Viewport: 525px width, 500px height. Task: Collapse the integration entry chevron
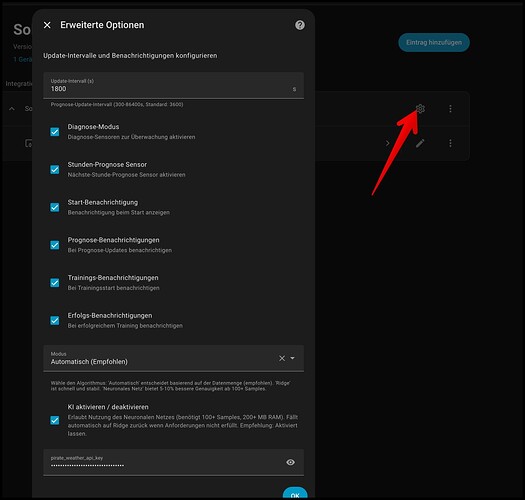12,109
